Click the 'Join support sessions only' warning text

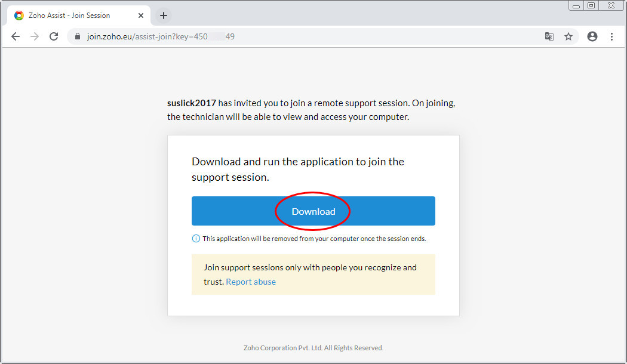[310, 274]
